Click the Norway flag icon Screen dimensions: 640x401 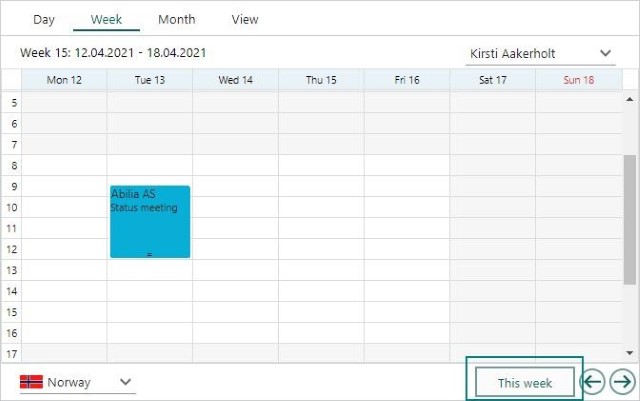point(31,382)
